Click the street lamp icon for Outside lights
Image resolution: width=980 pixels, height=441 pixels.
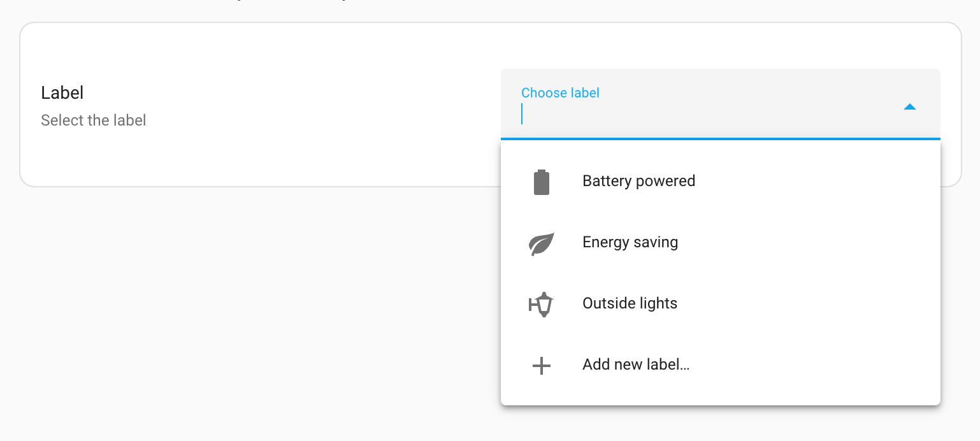click(x=542, y=304)
